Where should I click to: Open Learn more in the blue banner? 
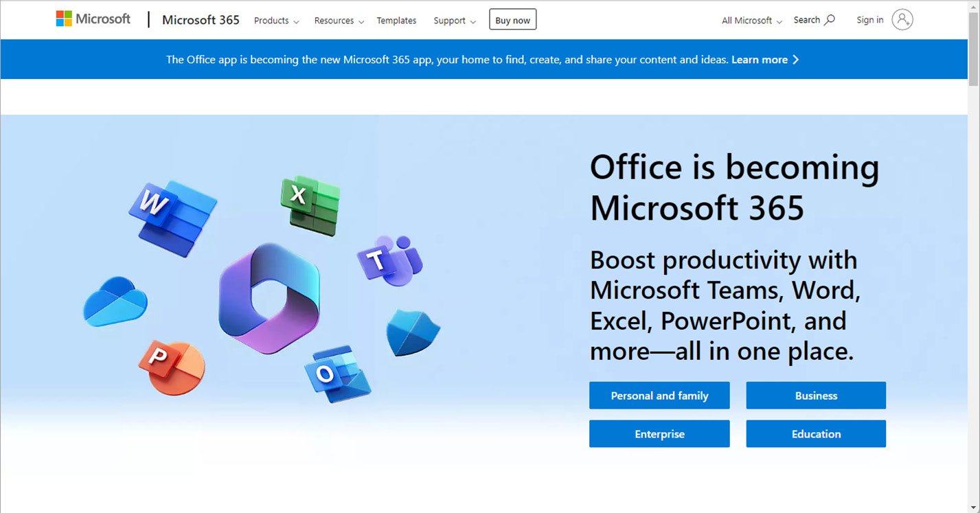759,60
